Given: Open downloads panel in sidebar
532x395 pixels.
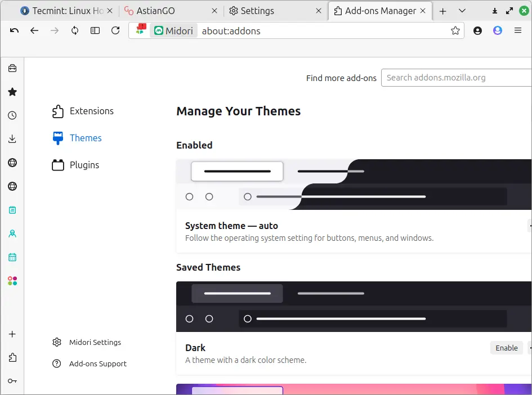Looking at the screenshot, I should pos(12,139).
